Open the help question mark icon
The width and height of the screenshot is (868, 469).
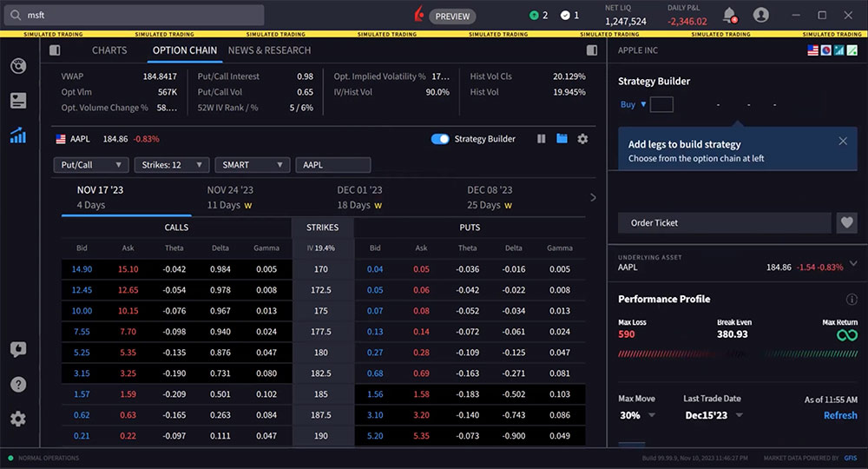pos(18,384)
